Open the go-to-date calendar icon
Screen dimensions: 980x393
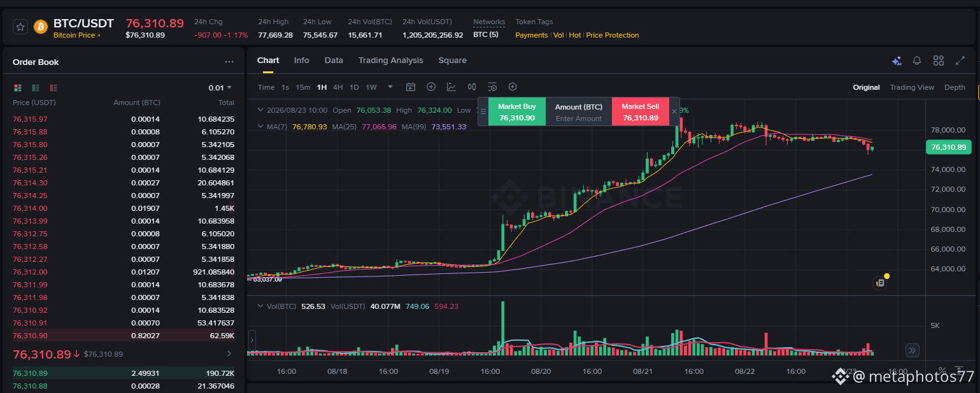coord(411,87)
